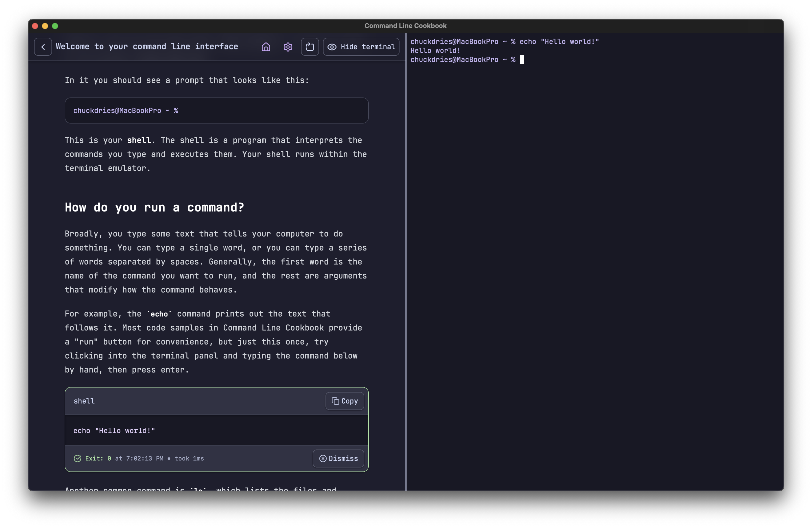Dismiss the exit status result
The height and width of the screenshot is (528, 812).
point(338,458)
